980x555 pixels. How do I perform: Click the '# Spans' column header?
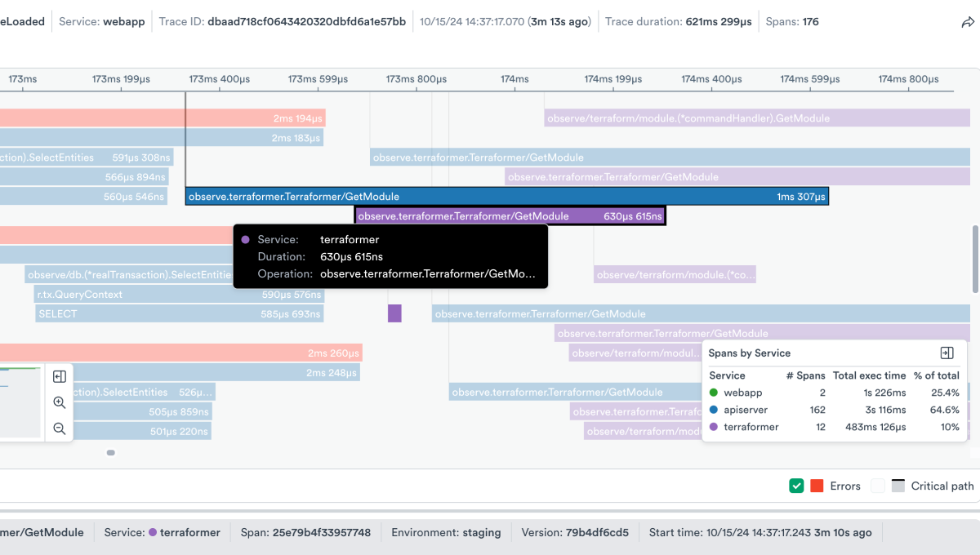coord(806,375)
